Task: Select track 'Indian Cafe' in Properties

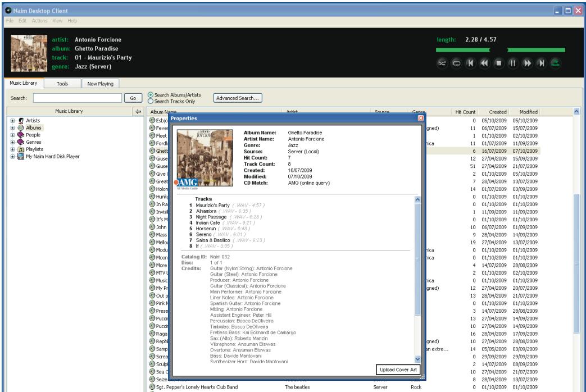Action: 208,223
